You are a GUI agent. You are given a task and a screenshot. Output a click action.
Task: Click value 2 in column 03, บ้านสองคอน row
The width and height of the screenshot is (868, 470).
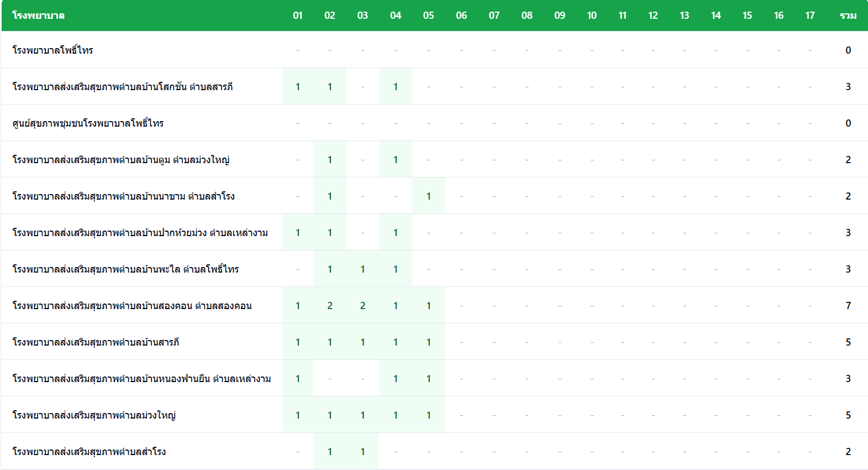coord(362,305)
